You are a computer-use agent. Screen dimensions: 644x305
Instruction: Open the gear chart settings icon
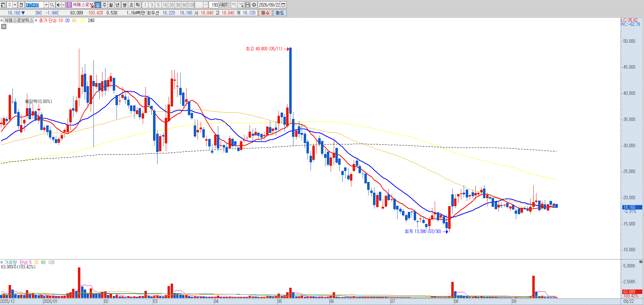(x=254, y=5)
